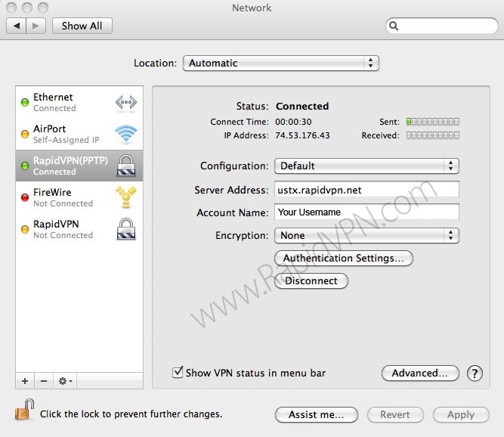Click orange status dot beside AirPort
This screenshot has width=504, height=437.
pos(25,134)
